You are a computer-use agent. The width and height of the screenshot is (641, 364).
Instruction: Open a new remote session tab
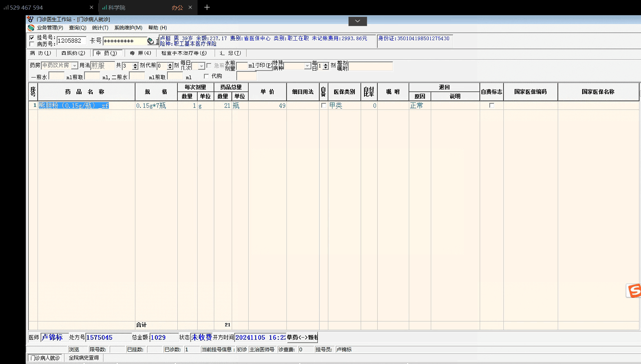coord(207,7)
